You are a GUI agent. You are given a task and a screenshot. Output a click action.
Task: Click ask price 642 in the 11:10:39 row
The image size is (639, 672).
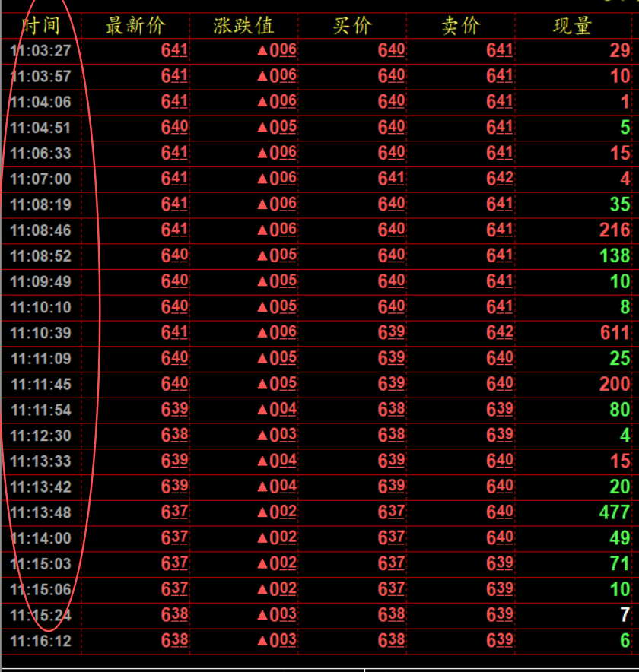pyautogui.click(x=500, y=333)
